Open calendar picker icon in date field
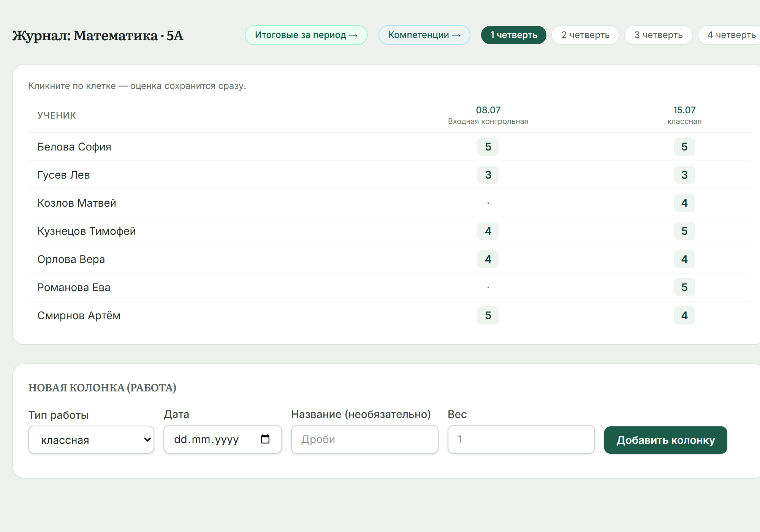760x532 pixels. pyautogui.click(x=265, y=439)
